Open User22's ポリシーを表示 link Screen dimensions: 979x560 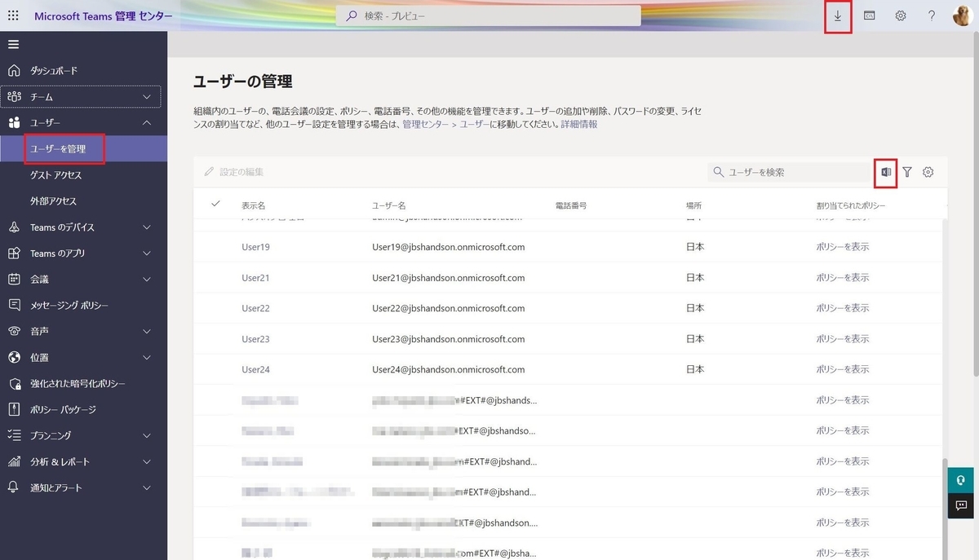[843, 308]
